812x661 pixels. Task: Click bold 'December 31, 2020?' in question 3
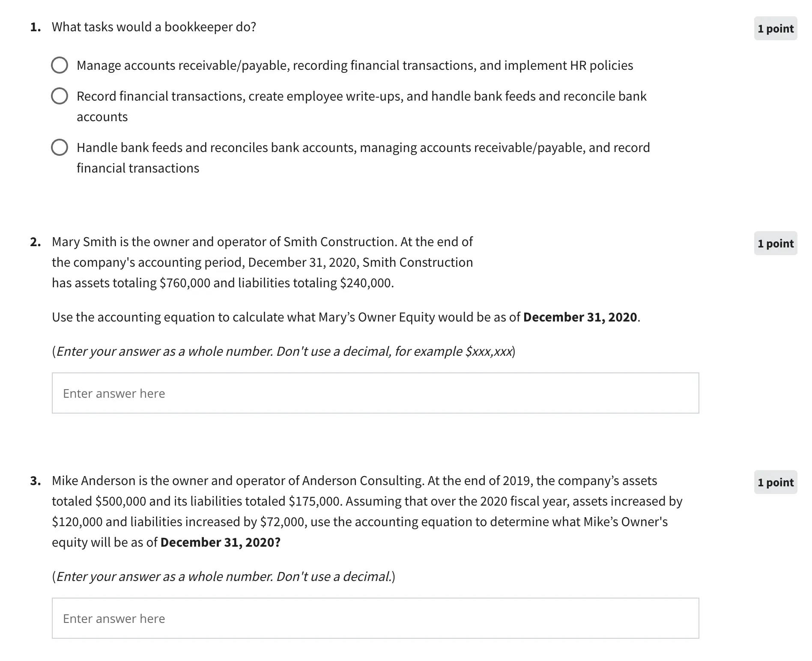[x=220, y=542]
